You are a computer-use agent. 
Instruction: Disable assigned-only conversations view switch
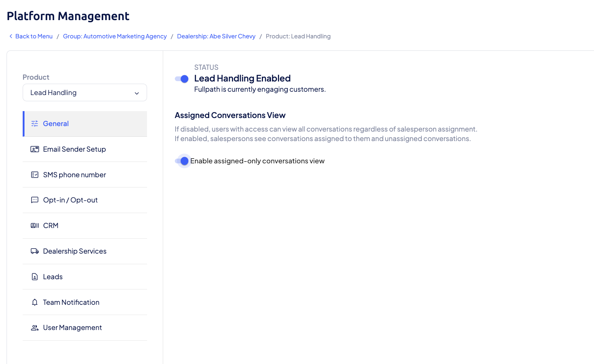tap(182, 161)
